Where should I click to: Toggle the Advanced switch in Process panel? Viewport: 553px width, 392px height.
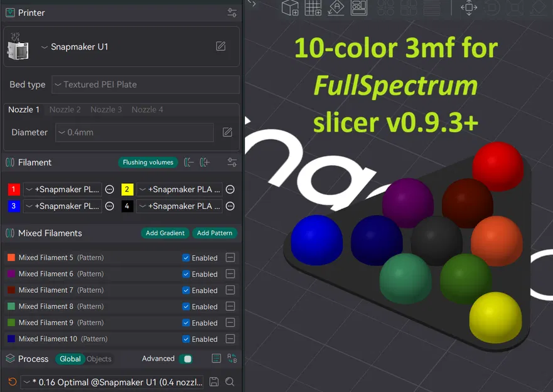coord(186,358)
